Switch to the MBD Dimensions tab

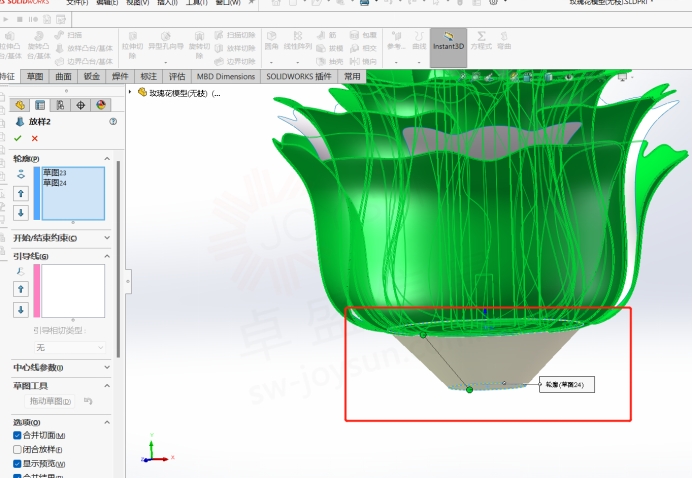pyautogui.click(x=226, y=76)
